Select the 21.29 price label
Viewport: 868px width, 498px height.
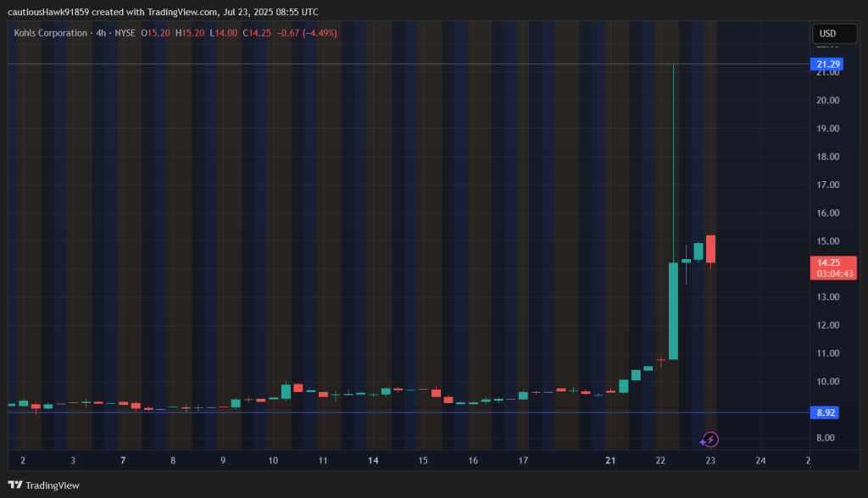827,64
